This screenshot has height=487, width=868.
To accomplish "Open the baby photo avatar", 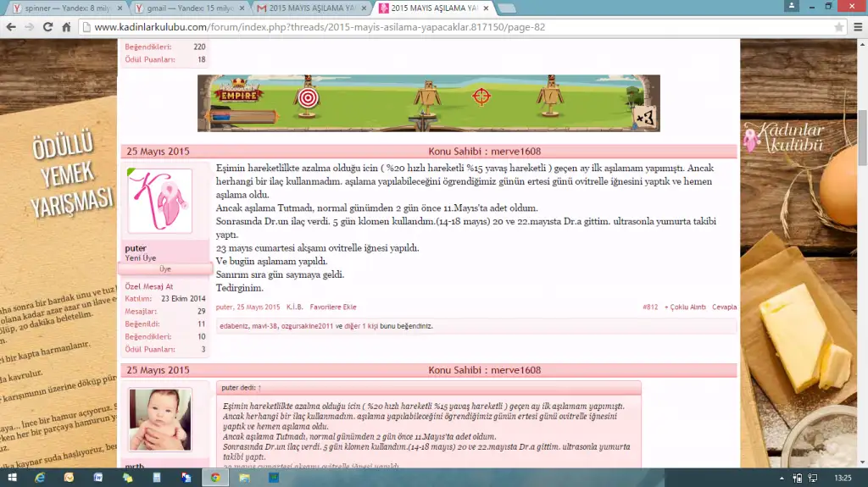I will [159, 420].
